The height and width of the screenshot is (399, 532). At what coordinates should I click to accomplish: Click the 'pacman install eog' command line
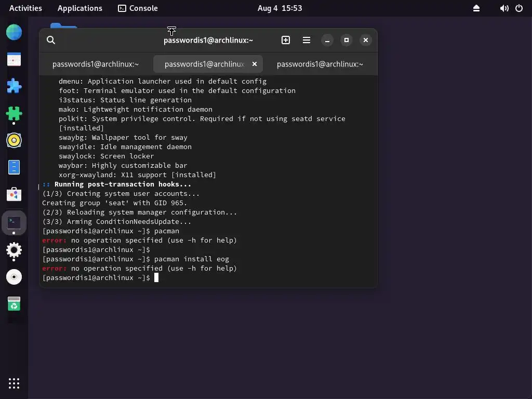point(136,259)
